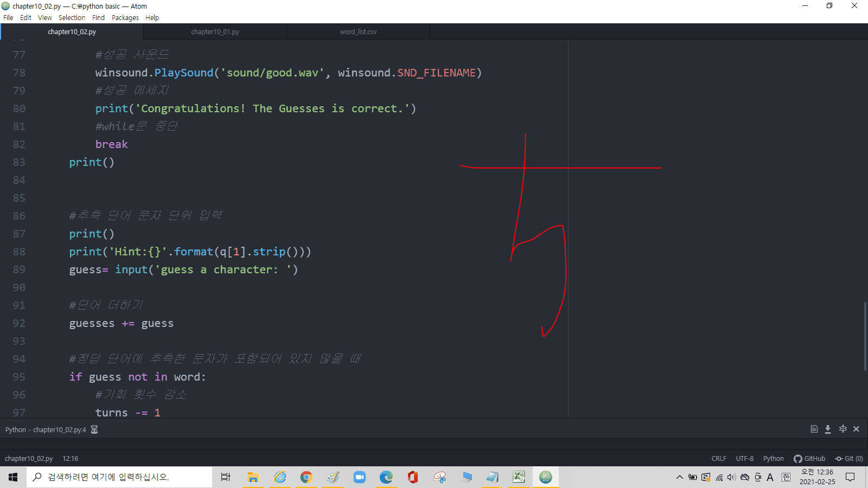Click the chapter10_02.py file name in status bar
This screenshot has width=868, height=488.
click(x=29, y=459)
